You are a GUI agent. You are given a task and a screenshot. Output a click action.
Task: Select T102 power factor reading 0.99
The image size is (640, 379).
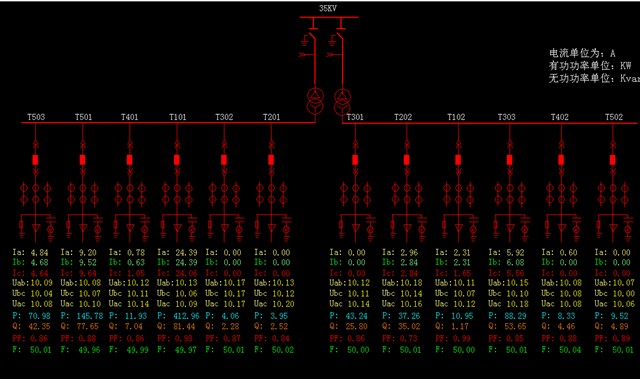[x=462, y=339]
